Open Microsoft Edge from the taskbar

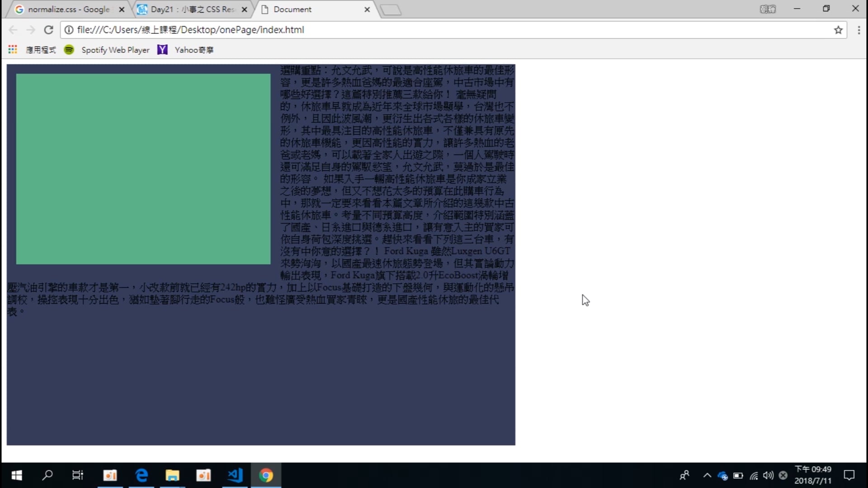[142, 475]
